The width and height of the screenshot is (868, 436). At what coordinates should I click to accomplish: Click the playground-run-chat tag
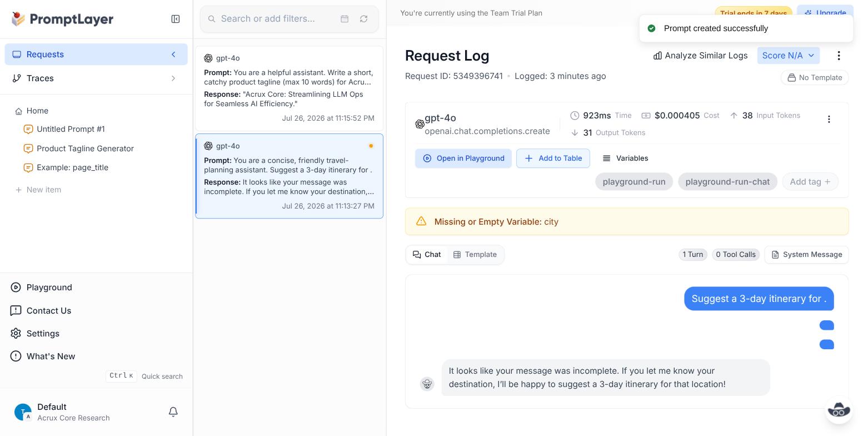[x=727, y=182]
